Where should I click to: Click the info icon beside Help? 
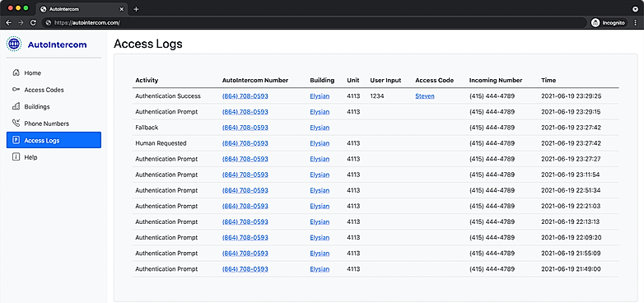tap(16, 156)
